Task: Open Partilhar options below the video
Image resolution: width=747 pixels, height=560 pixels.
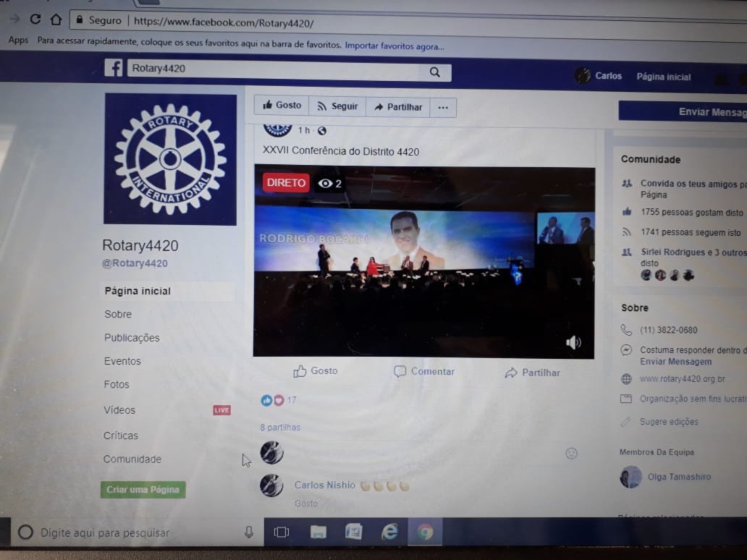Action: tap(532, 373)
